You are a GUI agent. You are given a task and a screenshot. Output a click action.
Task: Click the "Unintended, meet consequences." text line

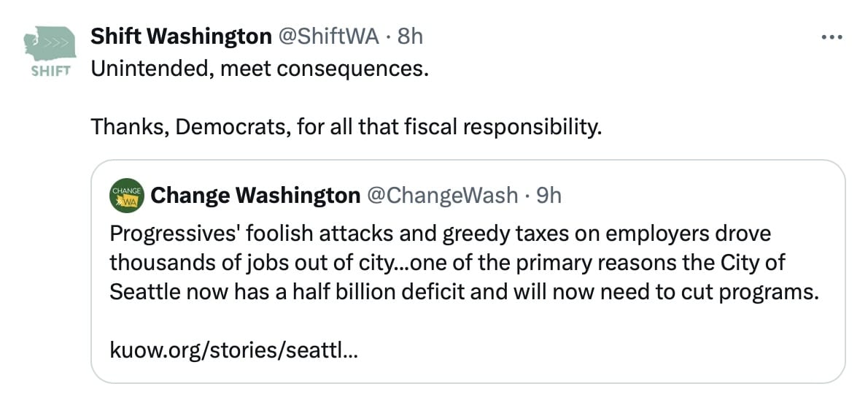coord(260,70)
